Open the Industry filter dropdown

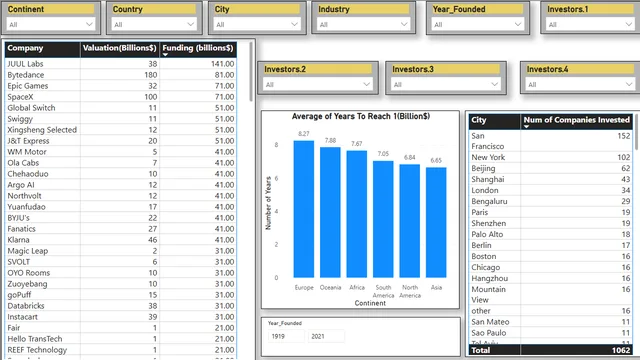(x=363, y=24)
